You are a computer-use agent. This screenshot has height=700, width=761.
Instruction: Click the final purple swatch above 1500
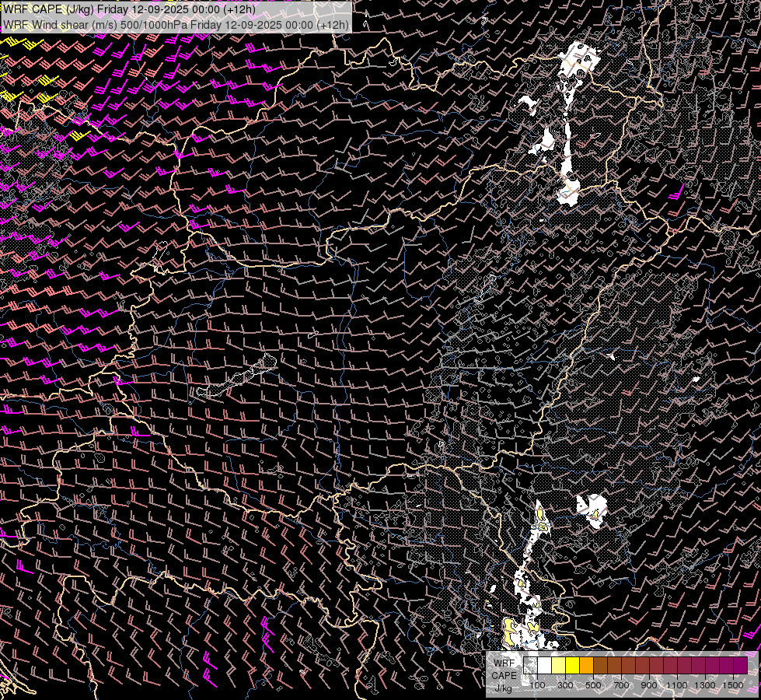point(740,665)
